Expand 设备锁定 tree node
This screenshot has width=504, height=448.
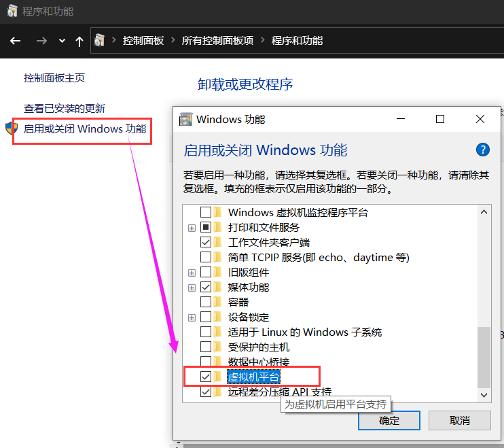pos(192,317)
